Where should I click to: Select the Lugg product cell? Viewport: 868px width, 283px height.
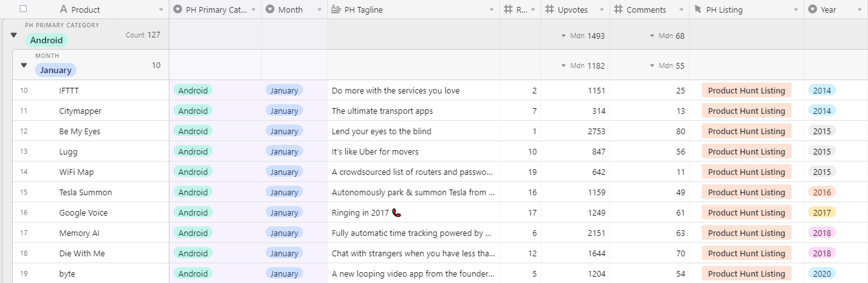(91, 151)
